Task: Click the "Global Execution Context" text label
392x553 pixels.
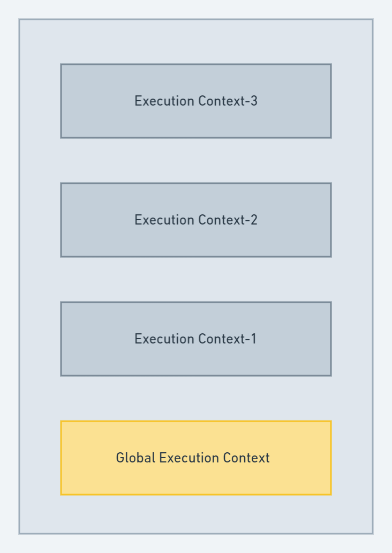Action: [193, 458]
